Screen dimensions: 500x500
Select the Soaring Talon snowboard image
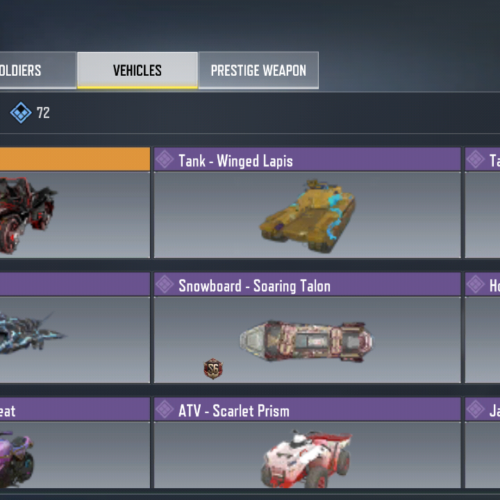(x=306, y=341)
